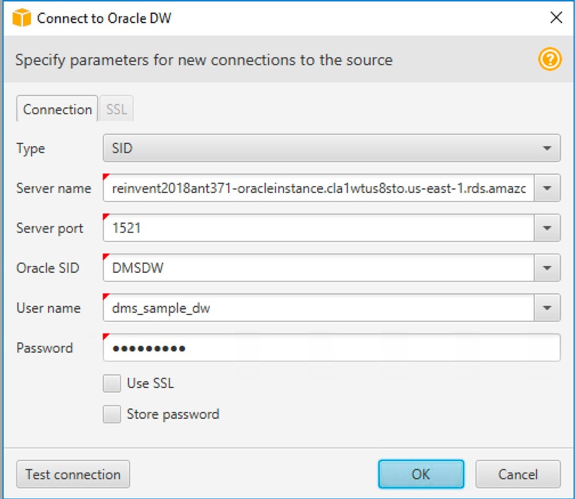The width and height of the screenshot is (575, 499).
Task: Enable the Use SSL checkbox
Action: [112, 384]
